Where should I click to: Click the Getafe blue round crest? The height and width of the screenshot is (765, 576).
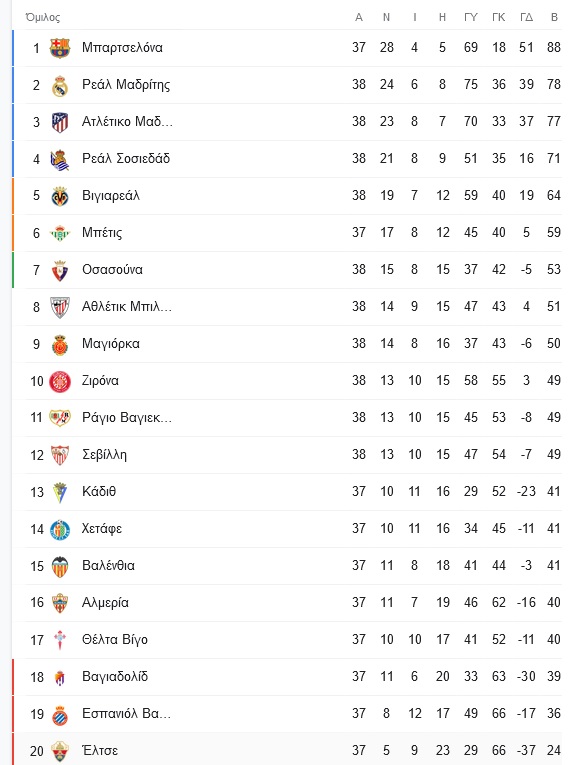(60, 529)
